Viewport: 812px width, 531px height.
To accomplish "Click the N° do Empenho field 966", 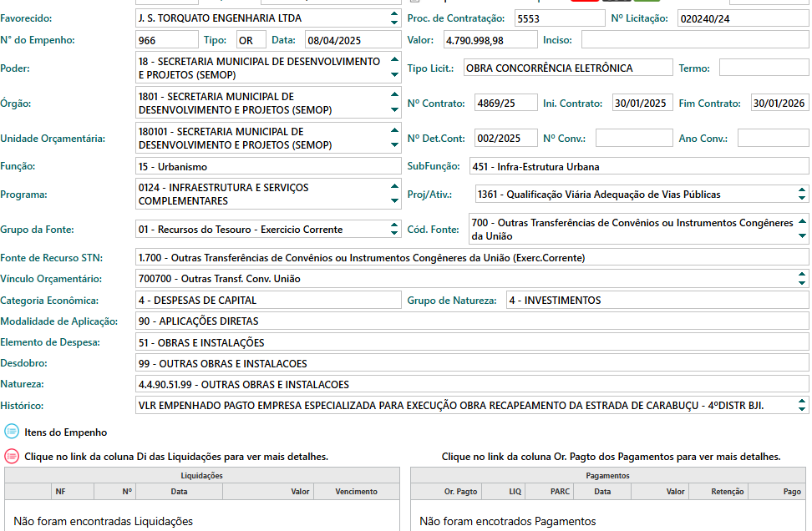I will [167, 40].
